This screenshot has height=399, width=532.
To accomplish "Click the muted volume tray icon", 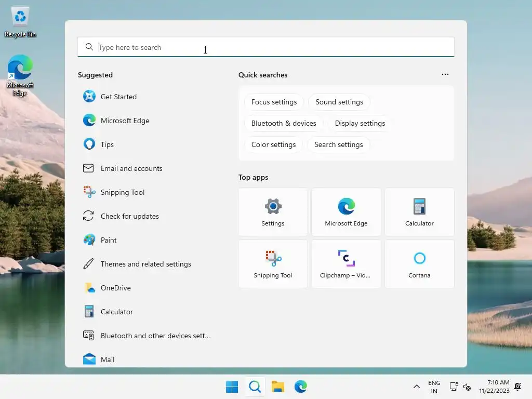I will pyautogui.click(x=467, y=387).
